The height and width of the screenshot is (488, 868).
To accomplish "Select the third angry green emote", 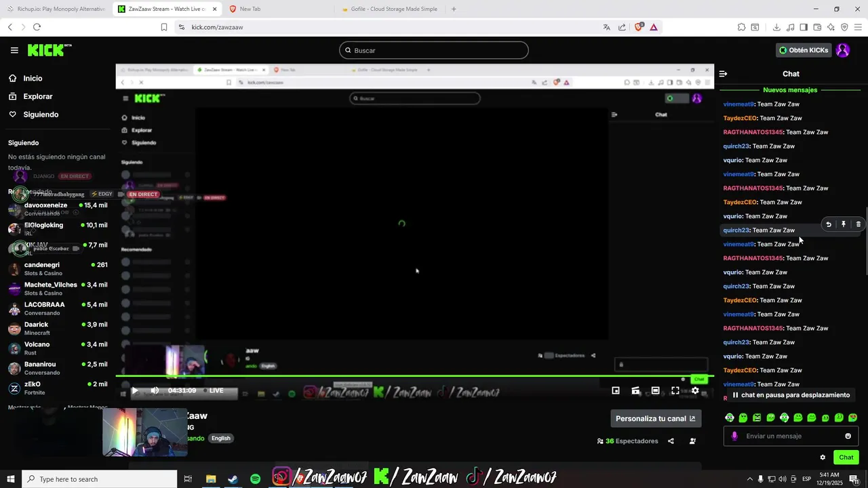I will point(757,418).
